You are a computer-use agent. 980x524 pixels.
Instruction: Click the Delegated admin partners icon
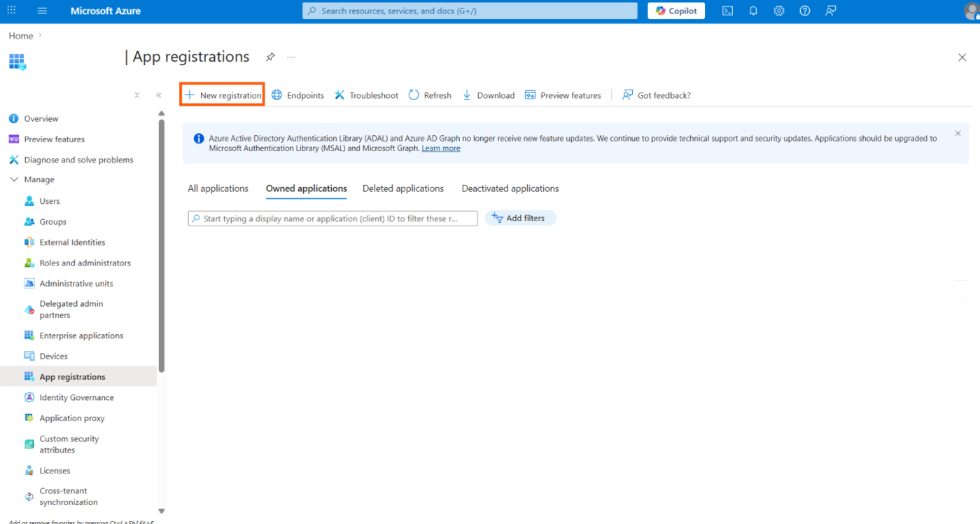pyautogui.click(x=29, y=310)
